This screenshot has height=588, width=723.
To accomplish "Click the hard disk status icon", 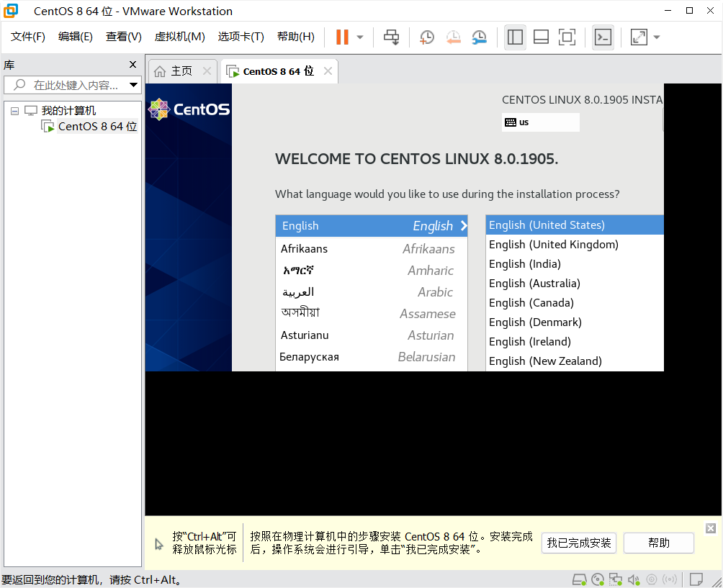I will click(x=579, y=579).
